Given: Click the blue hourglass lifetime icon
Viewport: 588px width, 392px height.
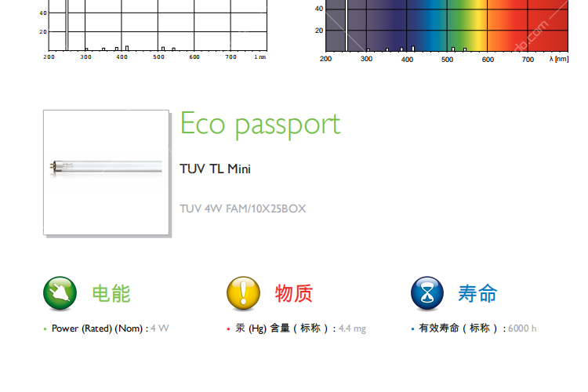Looking at the screenshot, I should pos(427,293).
